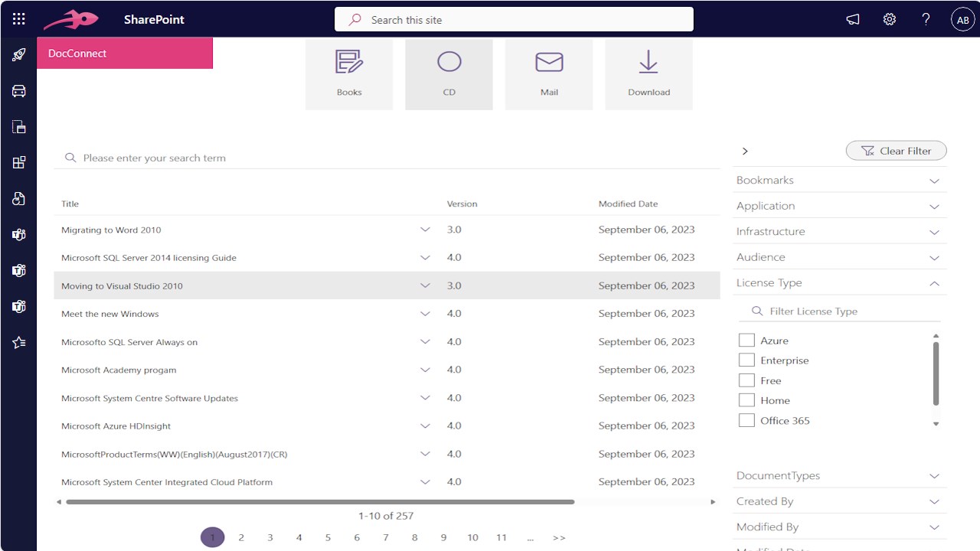The image size is (980, 551).
Task: Expand Moving to Visual Studio 2010 row chevron
Action: click(x=426, y=285)
